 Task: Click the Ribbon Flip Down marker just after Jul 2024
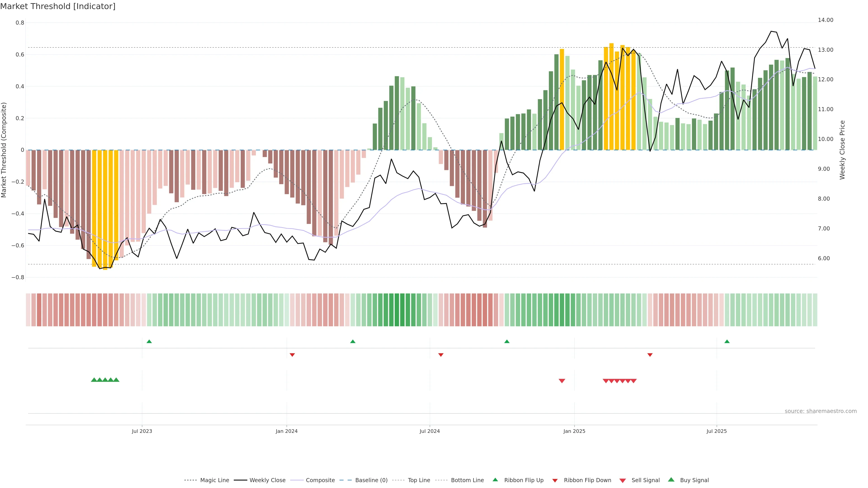click(441, 355)
